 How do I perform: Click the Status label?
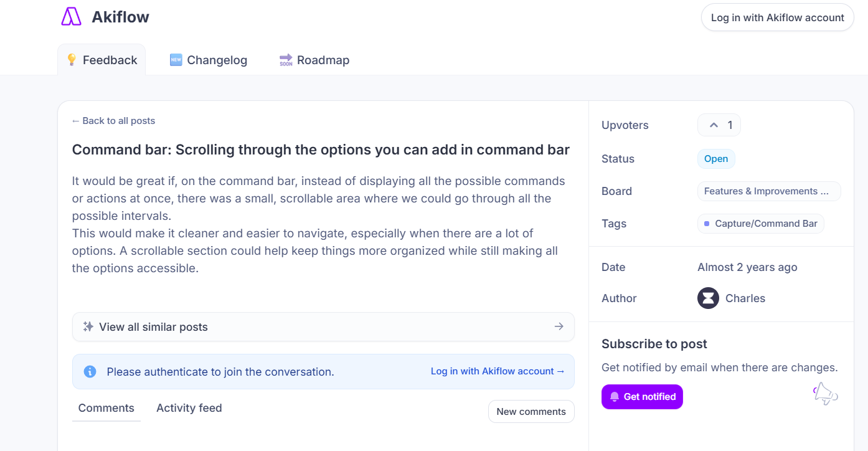pyautogui.click(x=618, y=159)
